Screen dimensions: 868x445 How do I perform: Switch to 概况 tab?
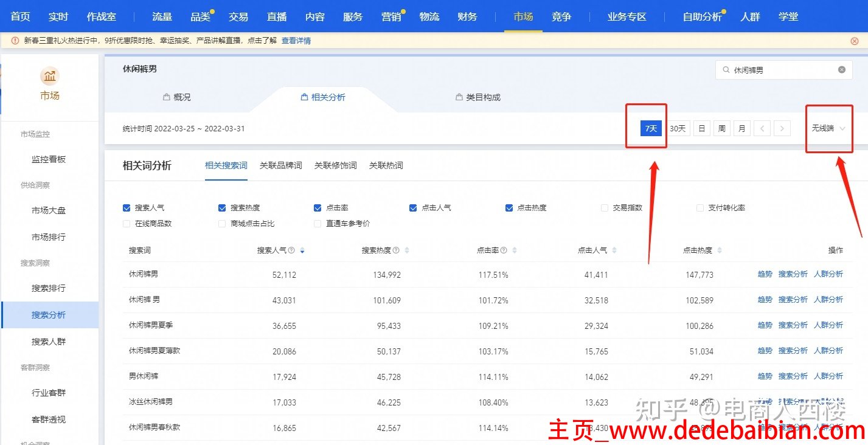[176, 97]
